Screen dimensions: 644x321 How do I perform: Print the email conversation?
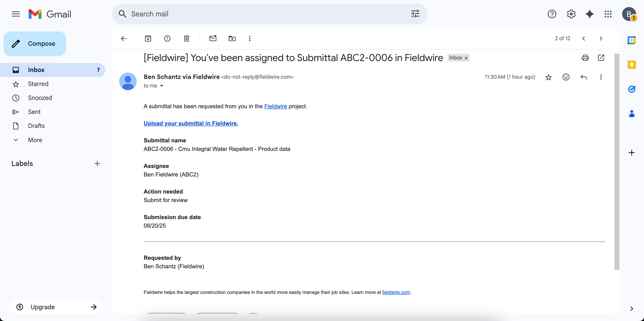pos(585,58)
